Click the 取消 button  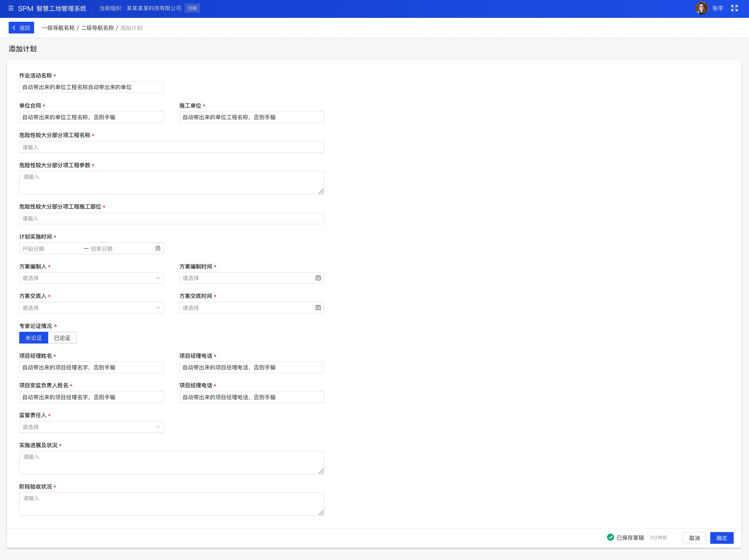(x=694, y=538)
